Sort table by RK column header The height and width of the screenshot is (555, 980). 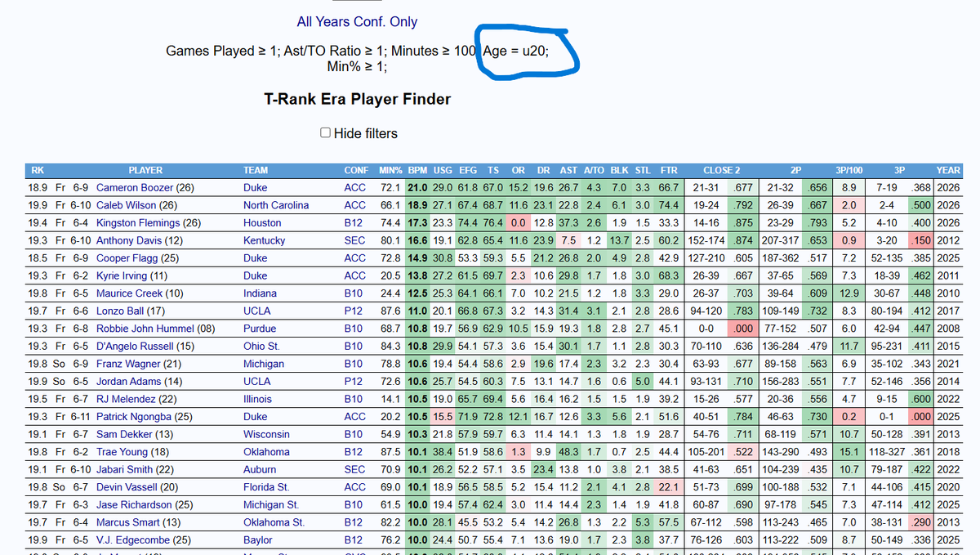pos(38,170)
